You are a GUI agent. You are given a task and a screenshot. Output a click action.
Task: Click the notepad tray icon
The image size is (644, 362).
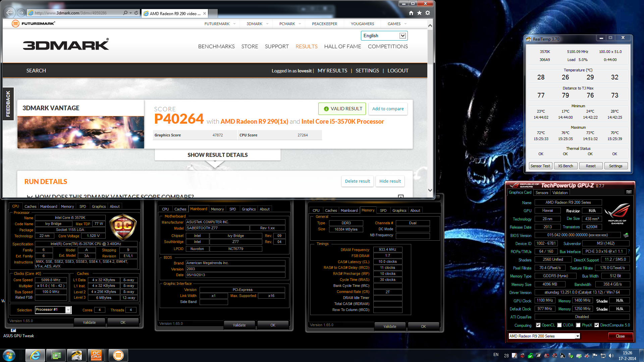coord(515,356)
